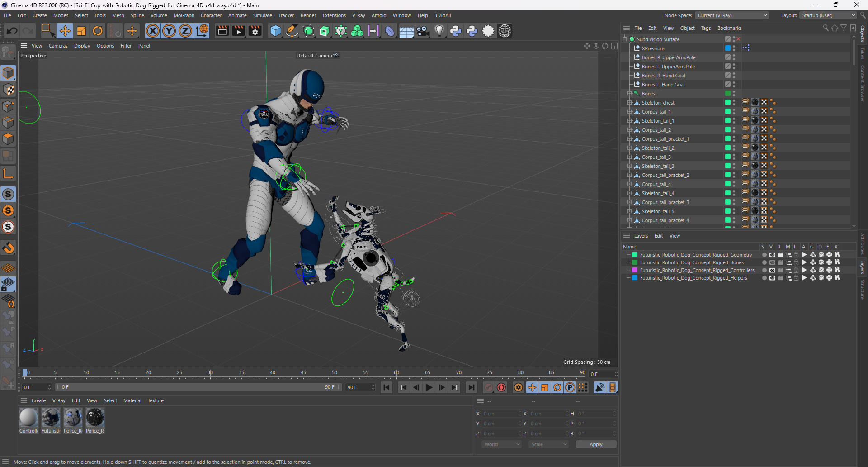The width and height of the screenshot is (868, 467).
Task: Click magenta color swatch of Rigged_Controllers layer
Action: [x=635, y=270]
